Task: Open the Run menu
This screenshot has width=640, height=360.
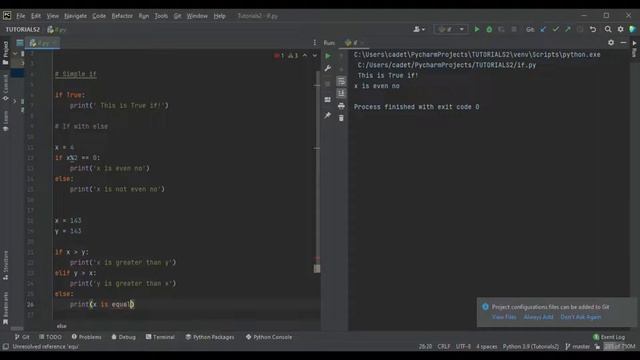Action: [144, 16]
